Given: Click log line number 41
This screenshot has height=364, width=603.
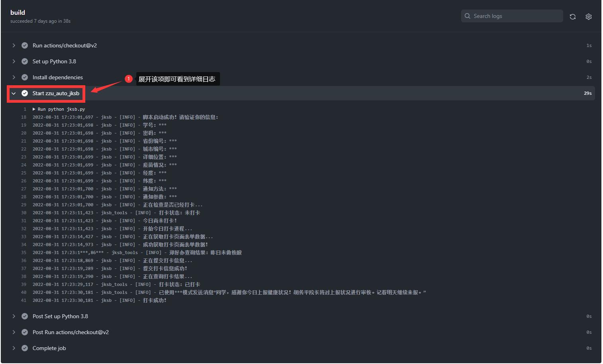Looking at the screenshot, I should pyautogui.click(x=24, y=300).
